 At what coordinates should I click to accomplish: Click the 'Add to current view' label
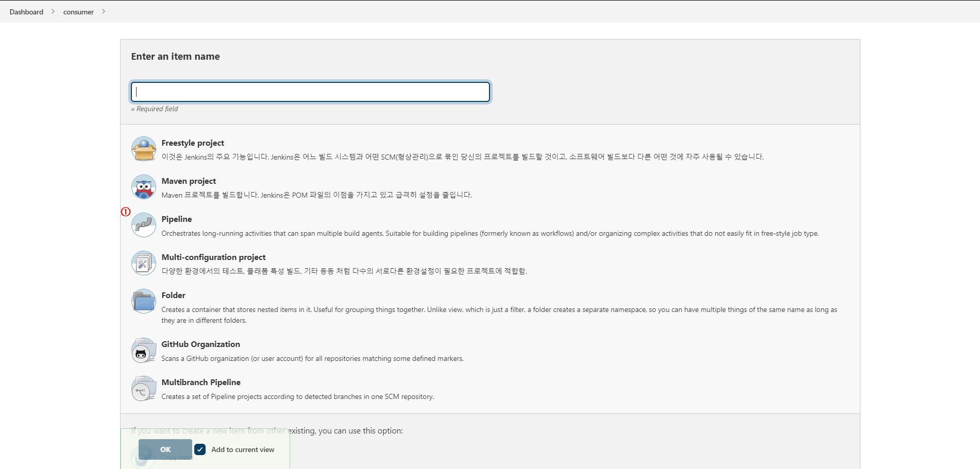pyautogui.click(x=243, y=449)
